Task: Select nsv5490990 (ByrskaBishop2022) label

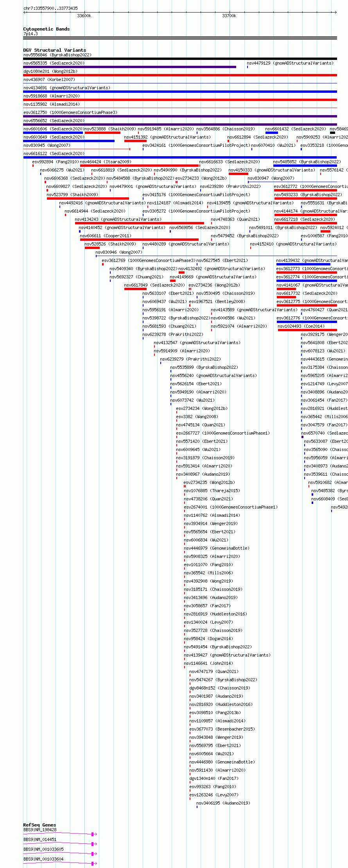Action: (188, 170)
